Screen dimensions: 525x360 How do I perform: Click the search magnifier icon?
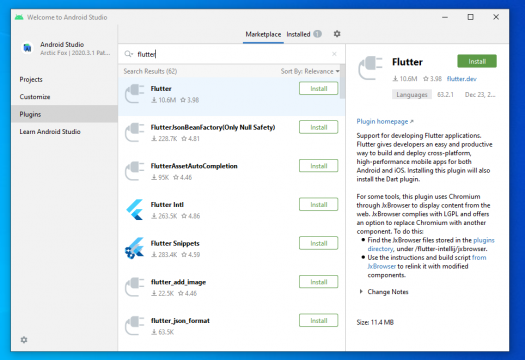tap(129, 54)
